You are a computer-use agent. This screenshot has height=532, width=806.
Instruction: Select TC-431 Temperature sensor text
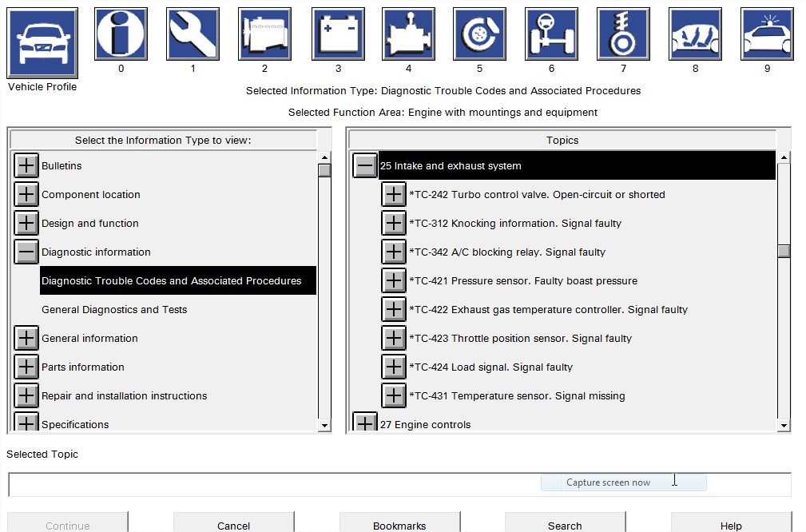pyautogui.click(x=517, y=395)
